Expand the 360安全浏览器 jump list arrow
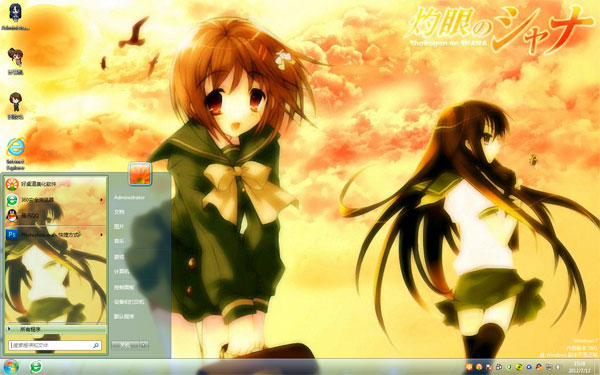The height and width of the screenshot is (375, 600). coord(102,200)
